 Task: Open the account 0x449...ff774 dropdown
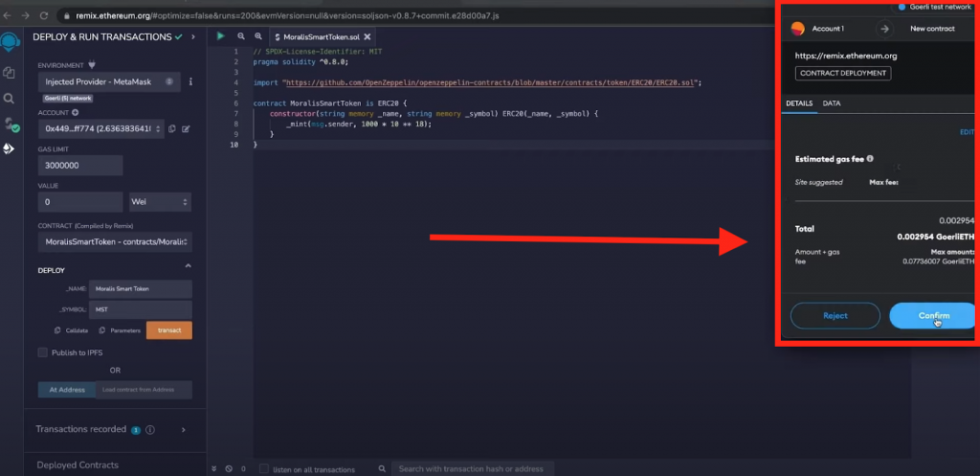(101, 129)
